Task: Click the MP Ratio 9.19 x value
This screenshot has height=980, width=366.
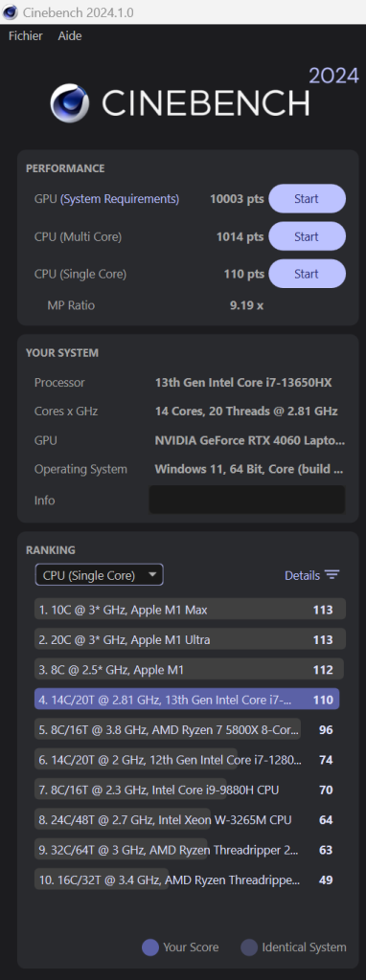Action: coord(247,305)
